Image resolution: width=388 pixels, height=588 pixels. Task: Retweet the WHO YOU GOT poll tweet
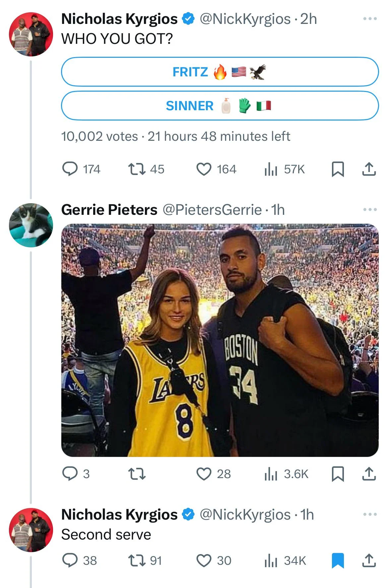[146, 169]
